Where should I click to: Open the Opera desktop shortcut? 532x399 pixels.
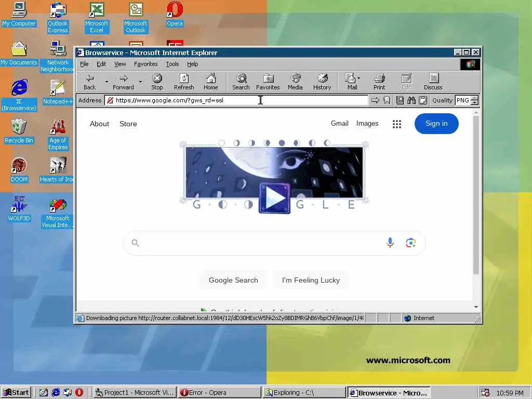(175, 14)
